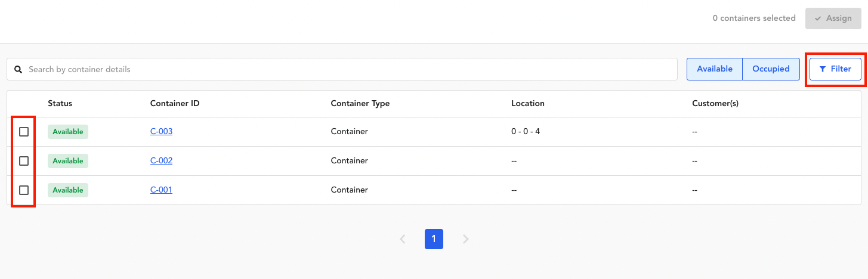Check the box for container C-003
868x279 pixels.
[24, 132]
